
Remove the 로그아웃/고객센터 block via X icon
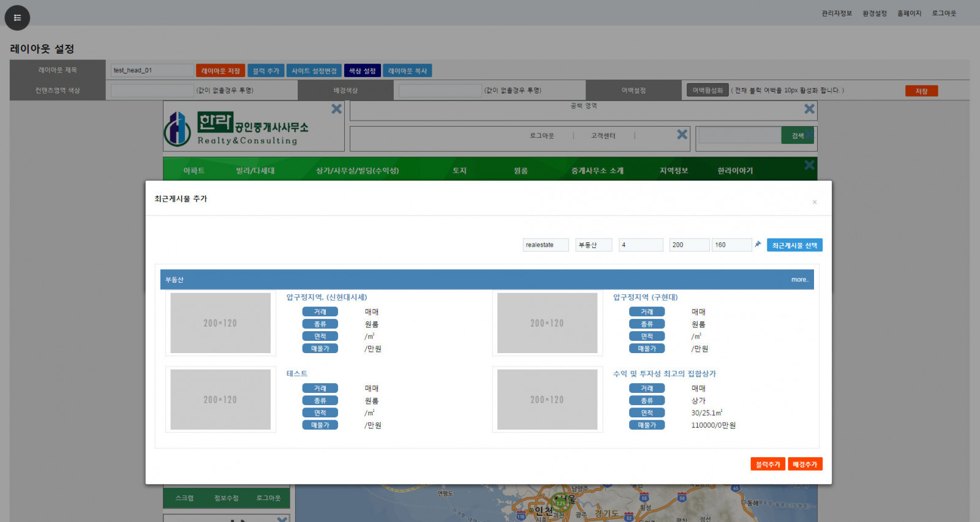coord(682,135)
